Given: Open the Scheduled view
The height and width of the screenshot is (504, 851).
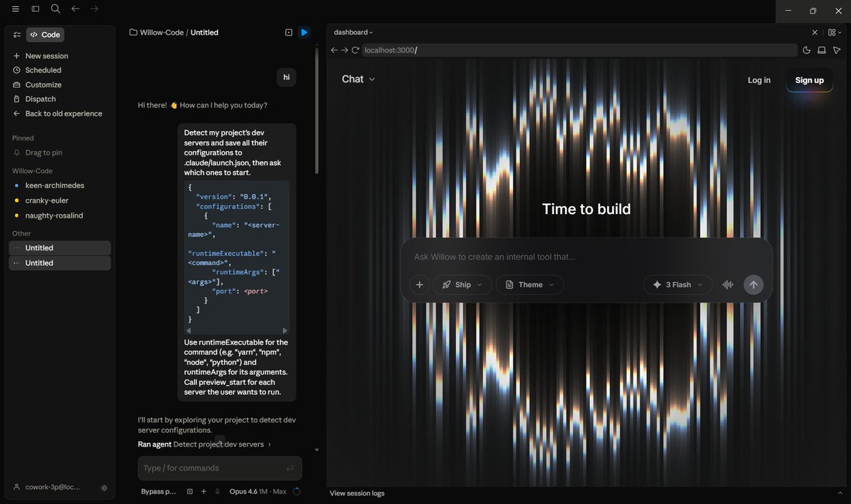Looking at the screenshot, I should (44, 70).
